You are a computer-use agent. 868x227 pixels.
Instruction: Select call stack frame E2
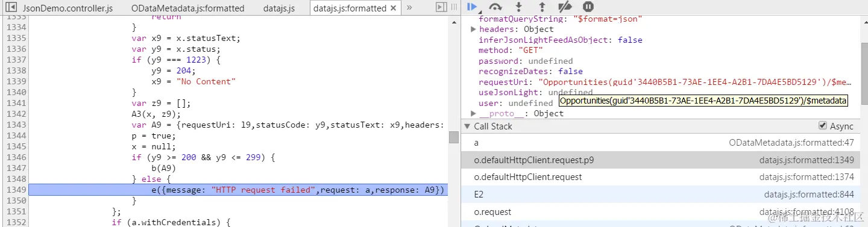[664, 194]
